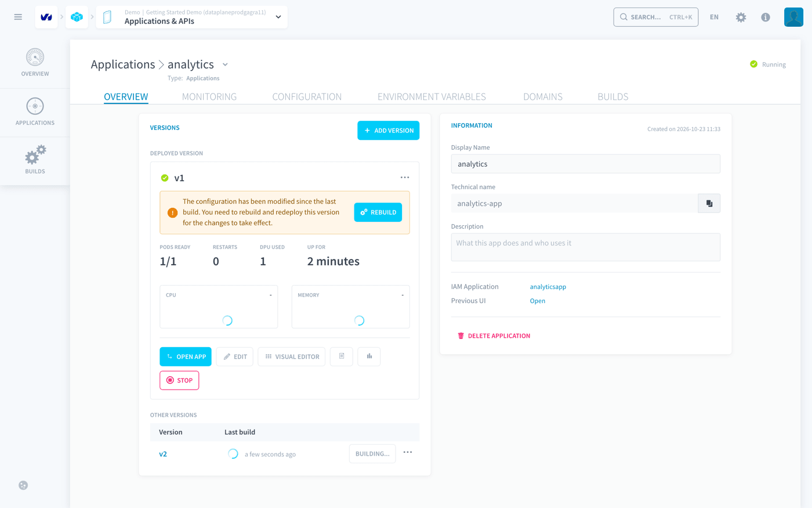This screenshot has width=812, height=508.
Task: Open more options for deployed v1
Action: point(405,178)
